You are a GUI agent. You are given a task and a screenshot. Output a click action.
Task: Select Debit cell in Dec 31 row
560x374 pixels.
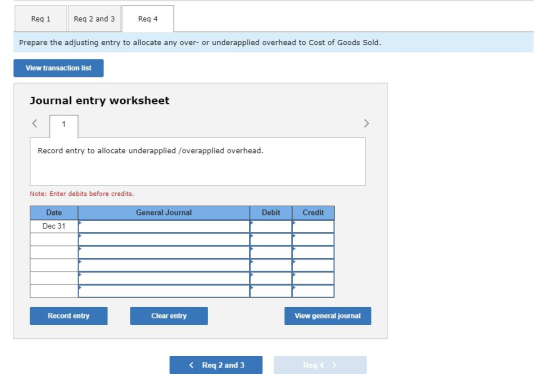coord(271,226)
